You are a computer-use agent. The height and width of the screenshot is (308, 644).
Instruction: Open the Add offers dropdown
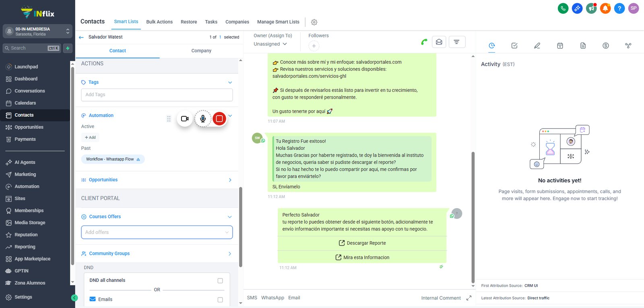click(x=157, y=232)
